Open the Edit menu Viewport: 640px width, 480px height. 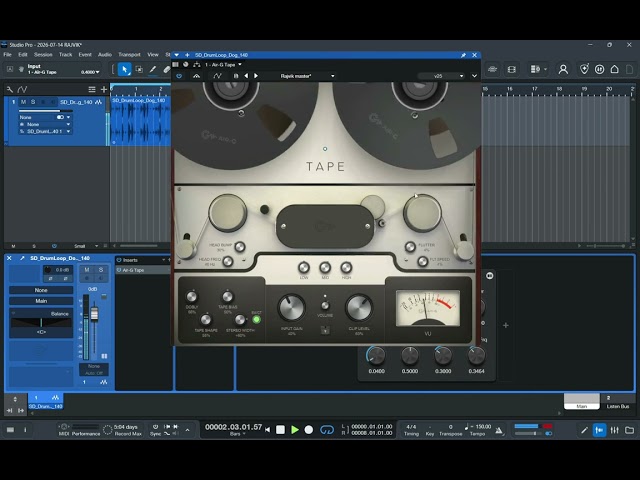pyautogui.click(x=22, y=55)
